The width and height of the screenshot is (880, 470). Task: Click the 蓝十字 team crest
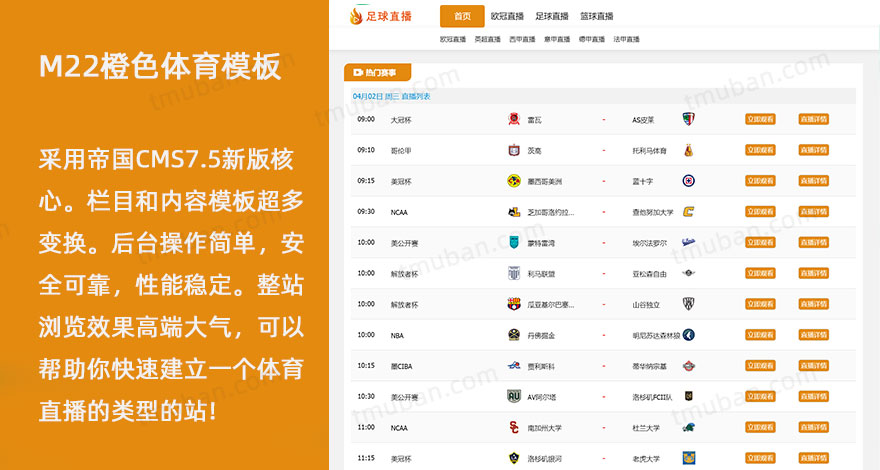pos(689,181)
